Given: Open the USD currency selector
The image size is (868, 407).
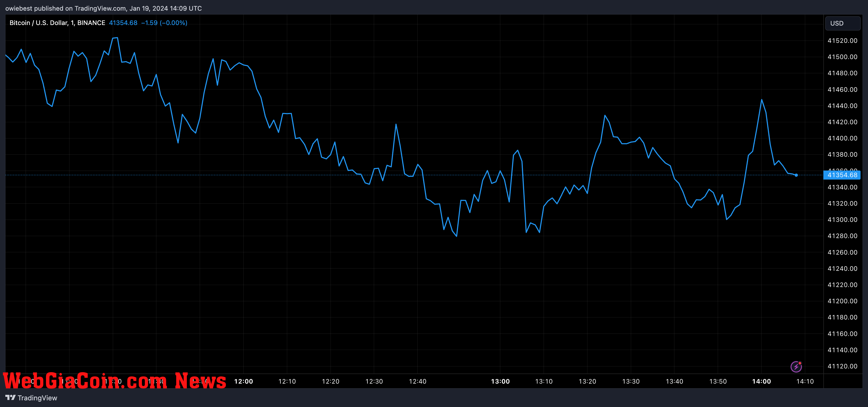Looking at the screenshot, I should [x=842, y=23].
